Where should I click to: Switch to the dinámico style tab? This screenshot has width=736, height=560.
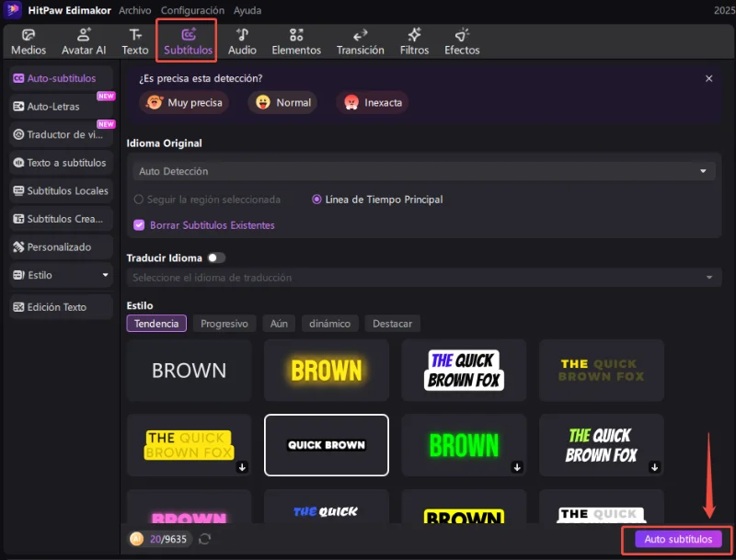(x=329, y=324)
